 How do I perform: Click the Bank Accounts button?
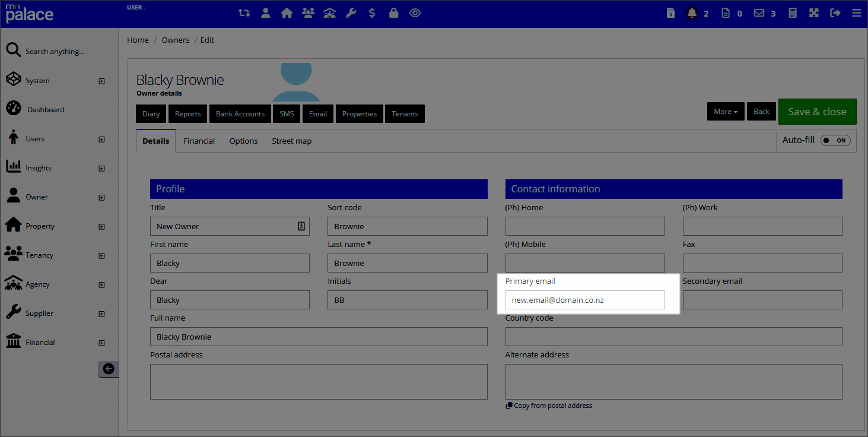click(240, 113)
